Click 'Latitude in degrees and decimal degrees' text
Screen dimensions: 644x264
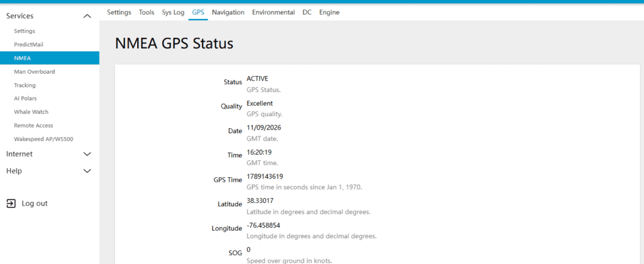309,212
